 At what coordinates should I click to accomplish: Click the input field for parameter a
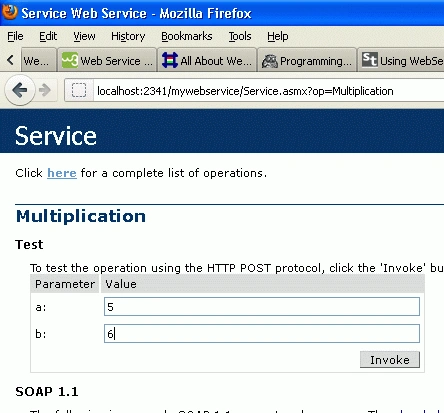(262, 307)
